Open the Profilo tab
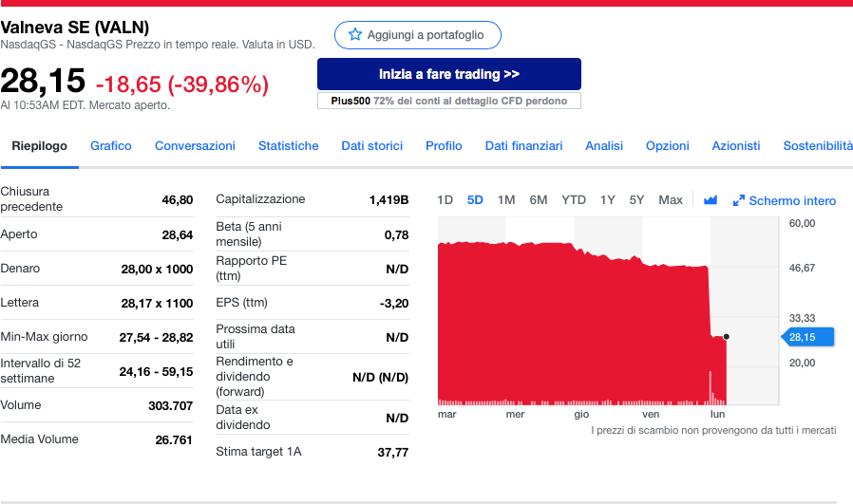This screenshot has height=504, width=853. (x=444, y=146)
